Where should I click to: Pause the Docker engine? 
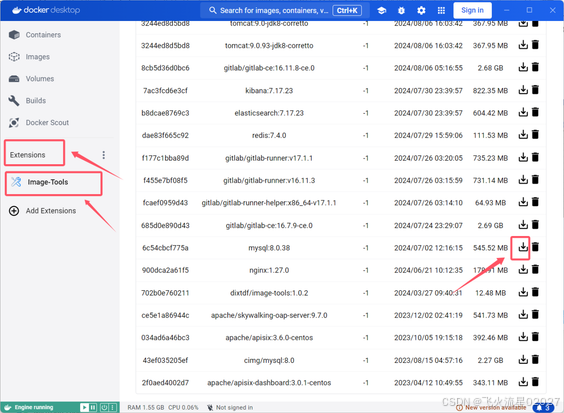93,407
